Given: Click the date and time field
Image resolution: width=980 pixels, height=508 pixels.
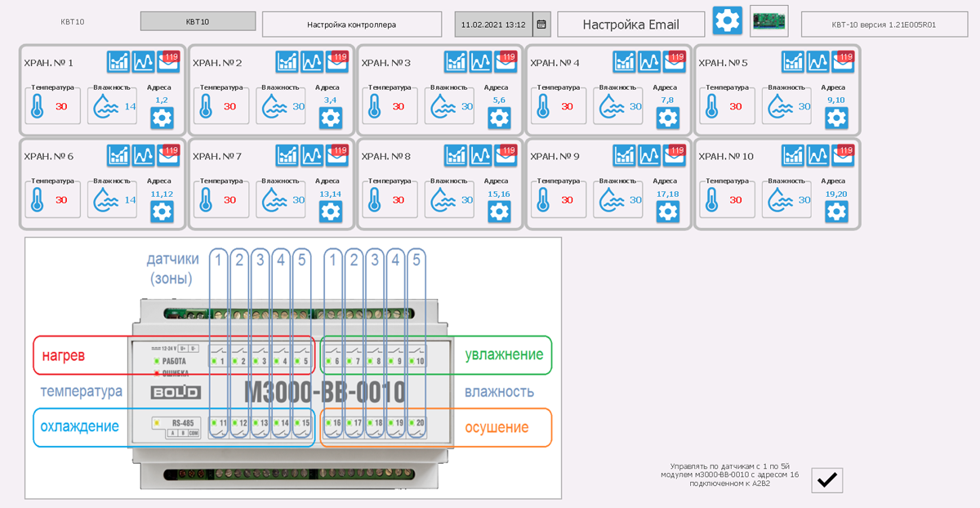Looking at the screenshot, I should (x=493, y=25).
